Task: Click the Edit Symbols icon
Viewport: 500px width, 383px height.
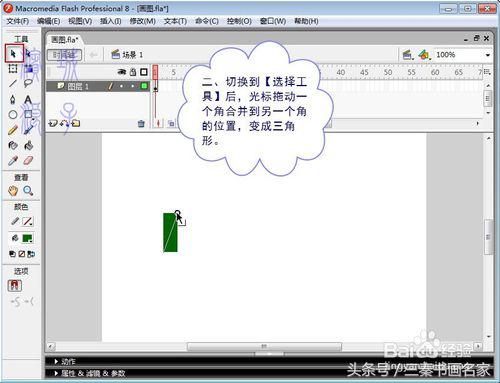Action: click(x=424, y=55)
